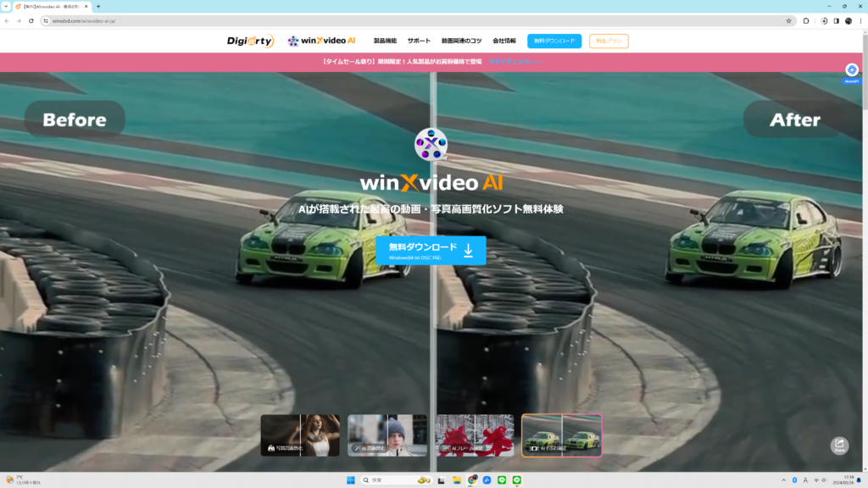Click the large hero 無料ダウンロード button
The image size is (868, 488).
click(x=431, y=251)
